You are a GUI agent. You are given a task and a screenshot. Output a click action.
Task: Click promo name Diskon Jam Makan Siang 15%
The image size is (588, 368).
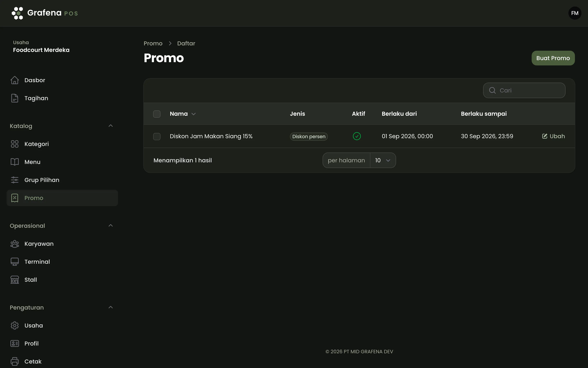[211, 136]
